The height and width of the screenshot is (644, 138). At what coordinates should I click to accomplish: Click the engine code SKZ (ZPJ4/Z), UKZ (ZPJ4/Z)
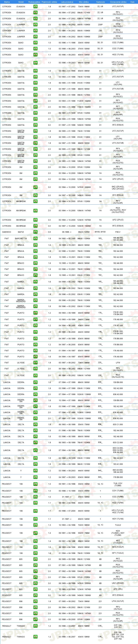[118, 188]
